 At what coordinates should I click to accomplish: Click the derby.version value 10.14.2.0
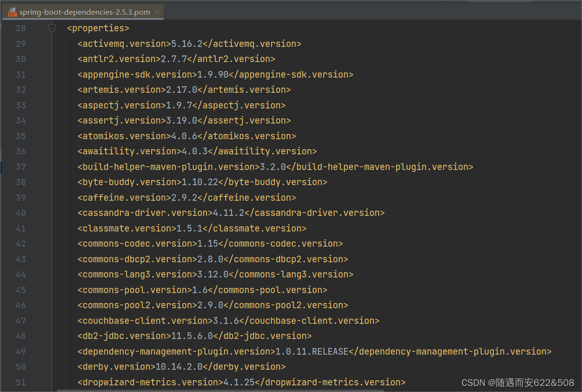[179, 367]
